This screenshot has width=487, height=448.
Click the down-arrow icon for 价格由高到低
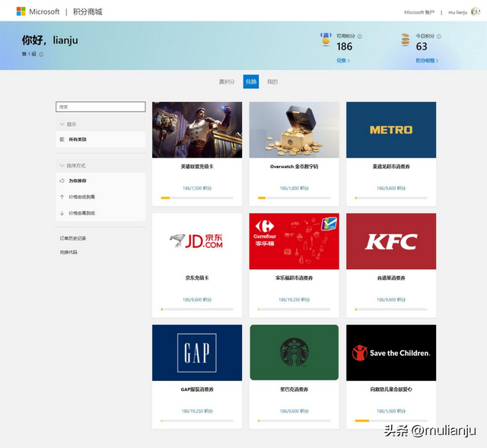(62, 213)
